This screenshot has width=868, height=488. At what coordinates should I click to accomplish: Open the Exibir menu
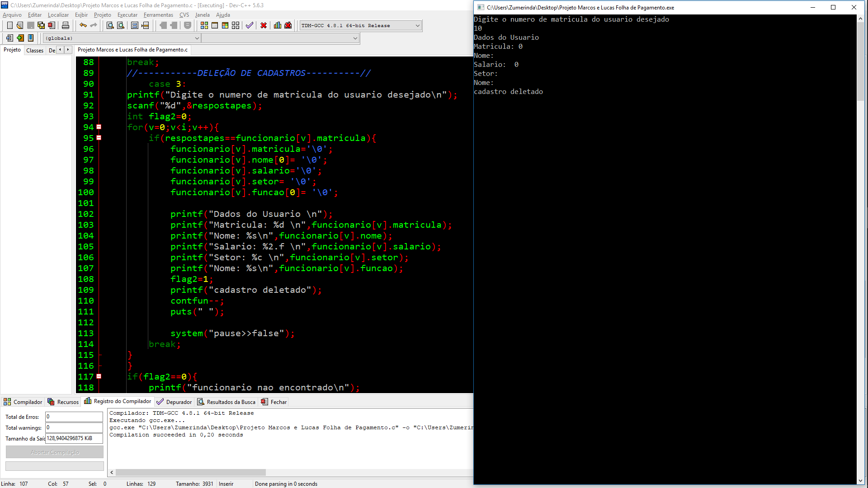pyautogui.click(x=81, y=15)
